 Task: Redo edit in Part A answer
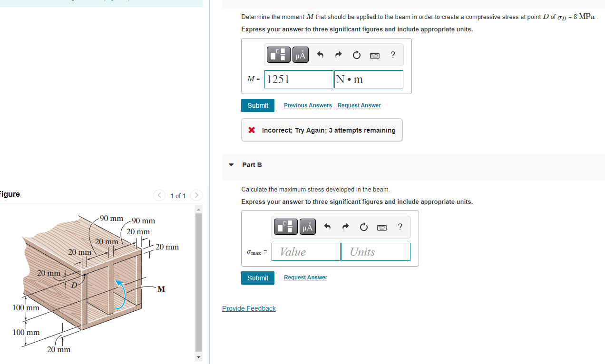338,55
